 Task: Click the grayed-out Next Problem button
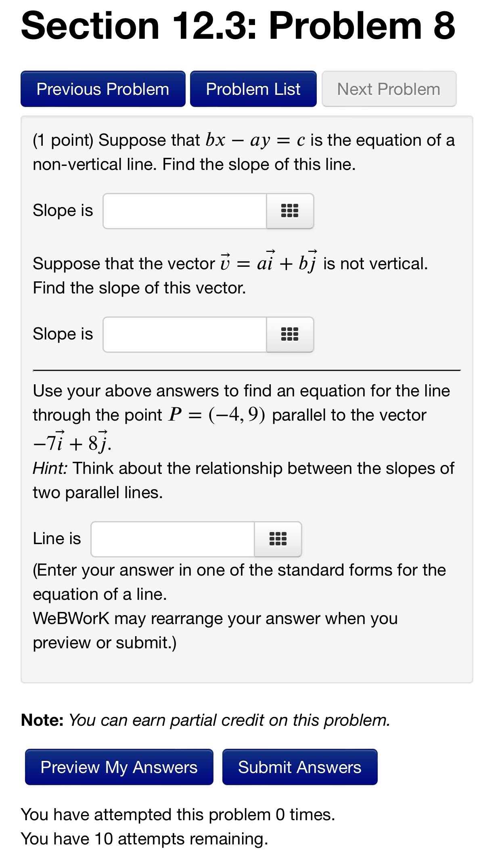[388, 88]
